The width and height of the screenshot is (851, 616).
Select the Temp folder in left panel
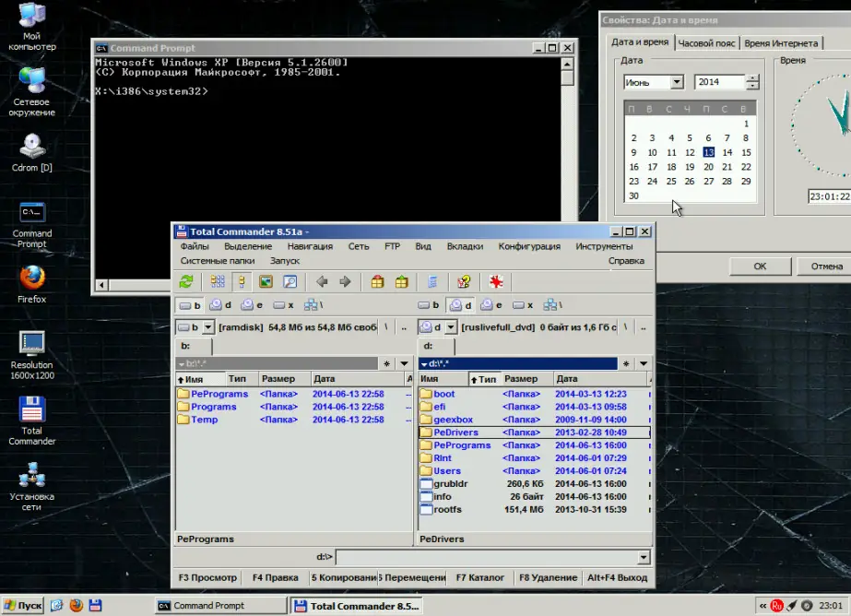coord(293,420)
